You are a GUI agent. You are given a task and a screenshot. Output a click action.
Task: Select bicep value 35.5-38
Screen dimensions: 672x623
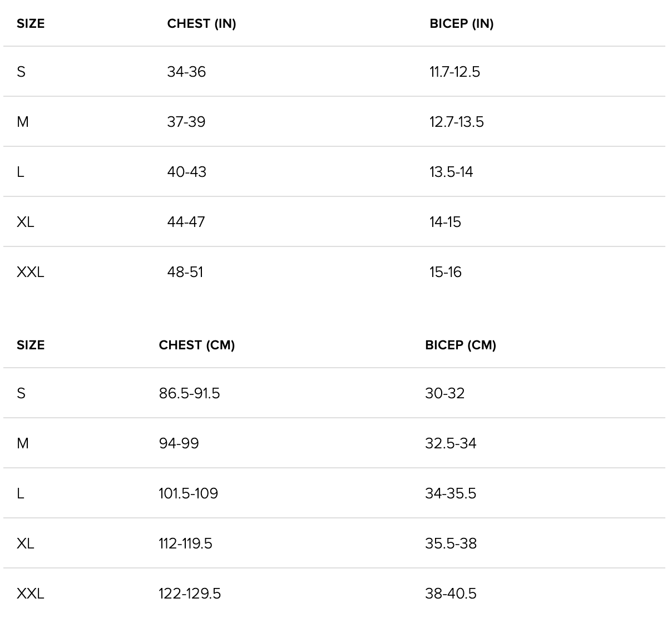click(x=451, y=543)
